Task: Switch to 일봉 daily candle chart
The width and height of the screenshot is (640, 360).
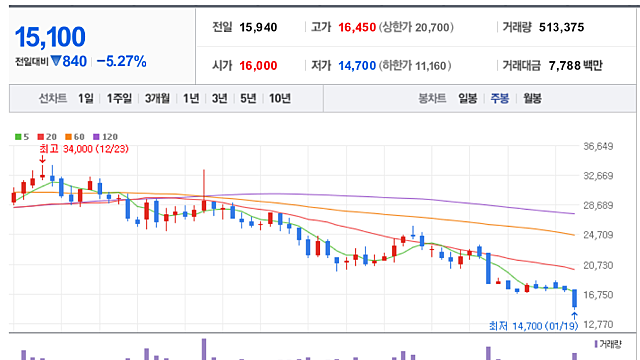Action: coord(467,98)
